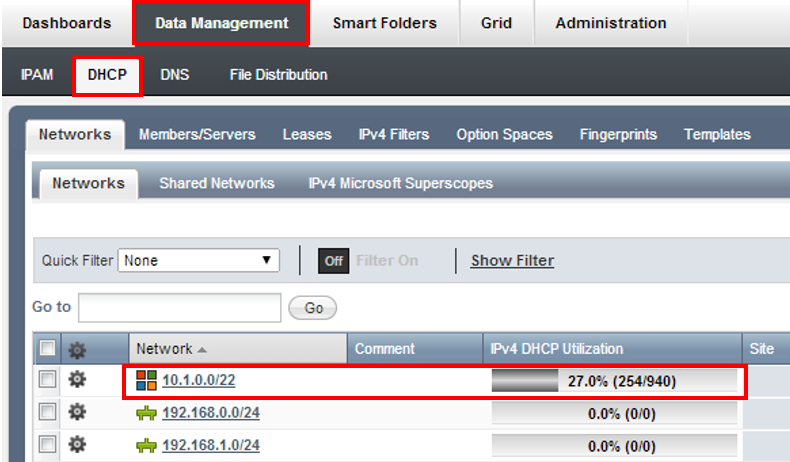
Task: Click the Go to input field
Action: tap(180, 307)
